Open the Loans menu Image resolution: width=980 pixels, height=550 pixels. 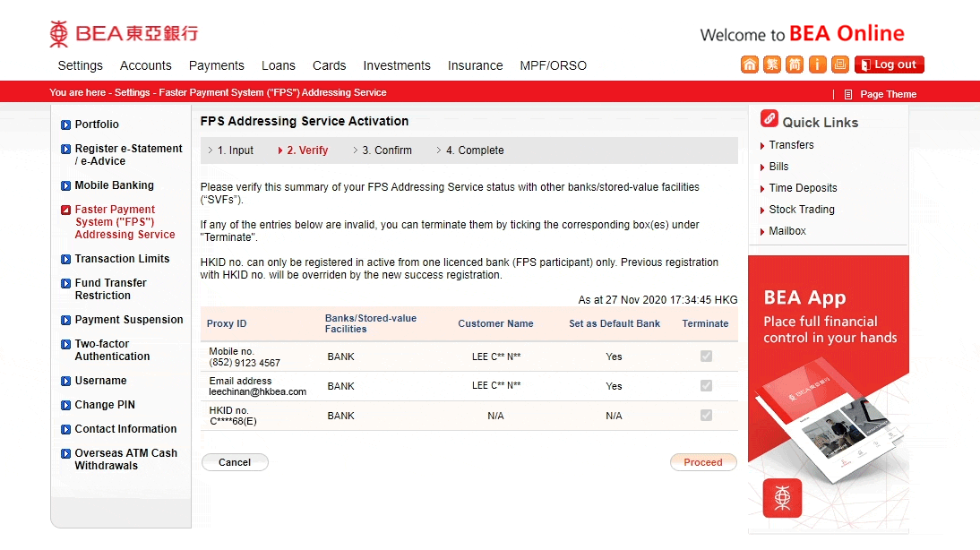pyautogui.click(x=278, y=65)
